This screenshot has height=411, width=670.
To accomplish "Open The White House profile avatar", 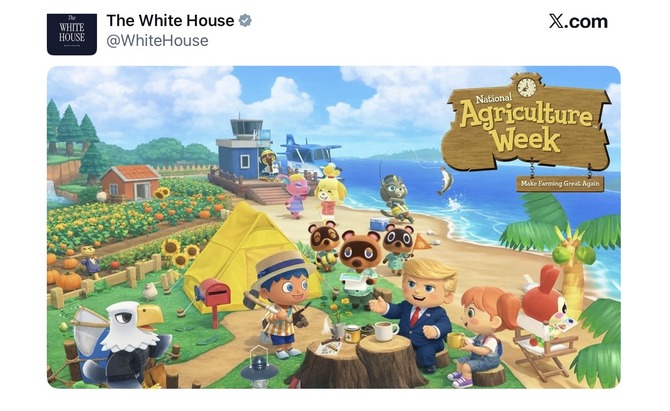I will [72, 34].
